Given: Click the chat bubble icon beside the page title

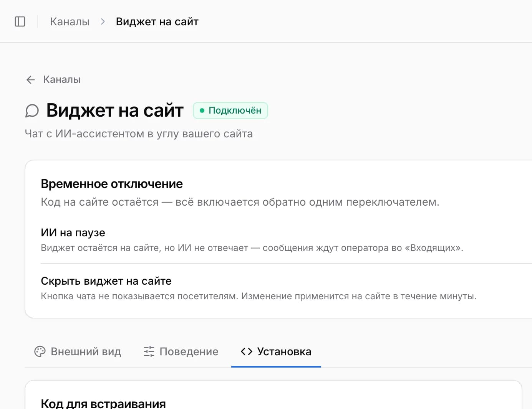Looking at the screenshot, I should [32, 111].
